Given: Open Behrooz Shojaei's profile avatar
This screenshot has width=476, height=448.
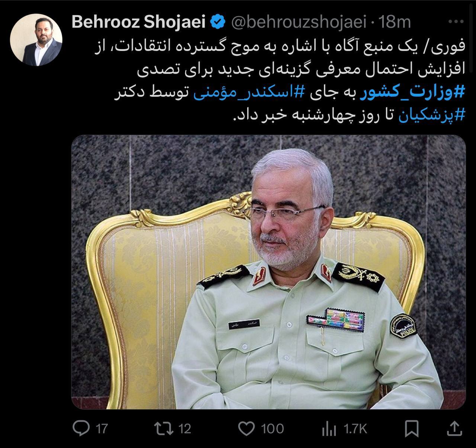Looking at the screenshot, I should (36, 40).
